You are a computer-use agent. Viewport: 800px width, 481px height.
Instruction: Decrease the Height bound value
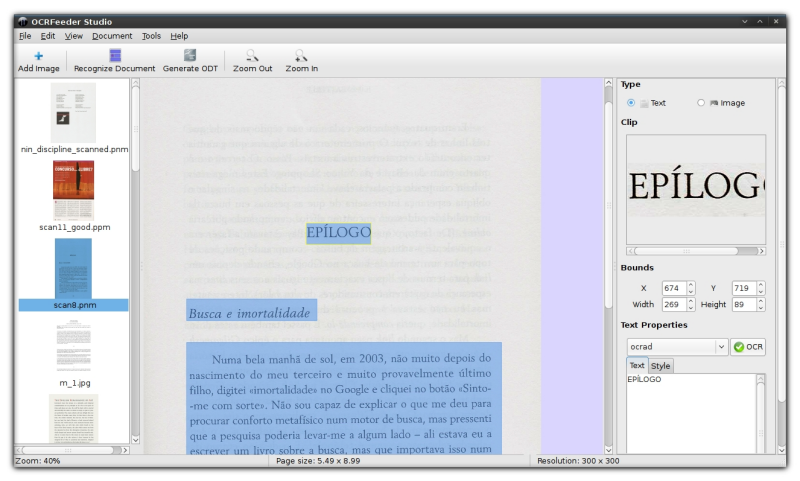click(761, 308)
